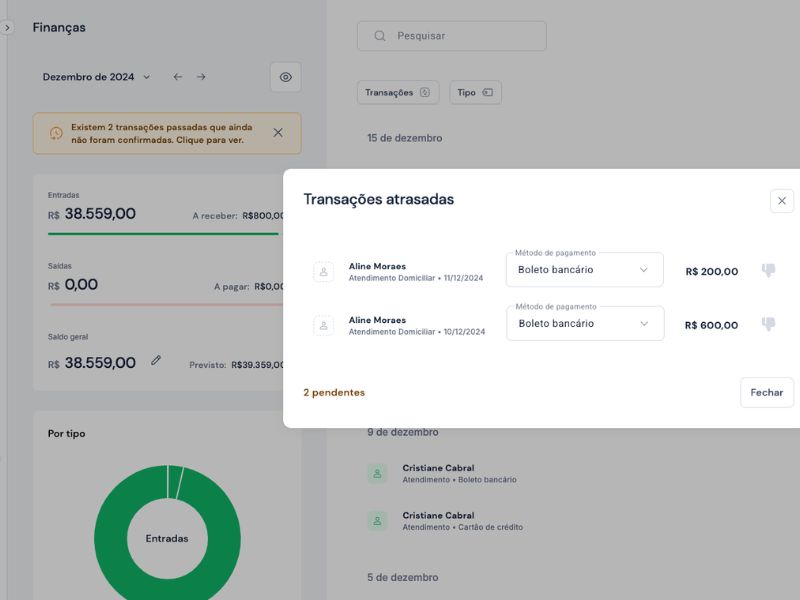Viewport: 800px width, 600px height.
Task: Click the profile icon beside first Aline Moraes entry
Action: [323, 269]
